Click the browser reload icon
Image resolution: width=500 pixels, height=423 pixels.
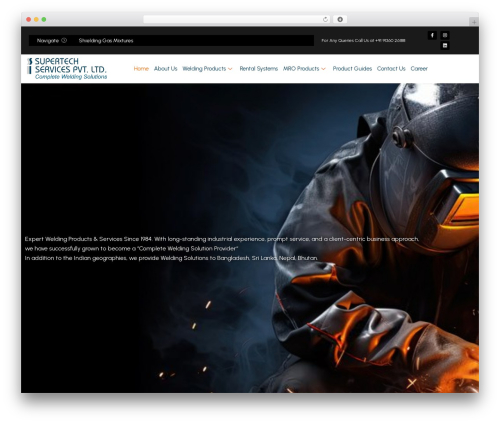(325, 19)
